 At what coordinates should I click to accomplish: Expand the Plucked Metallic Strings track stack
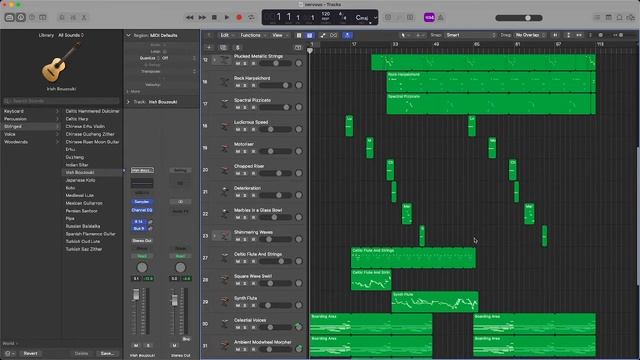[x=215, y=60]
